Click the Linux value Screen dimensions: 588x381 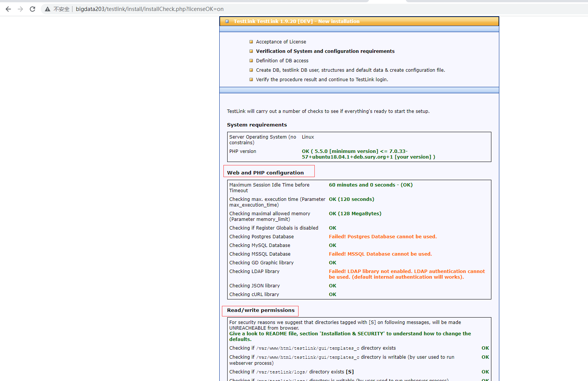tap(308, 137)
